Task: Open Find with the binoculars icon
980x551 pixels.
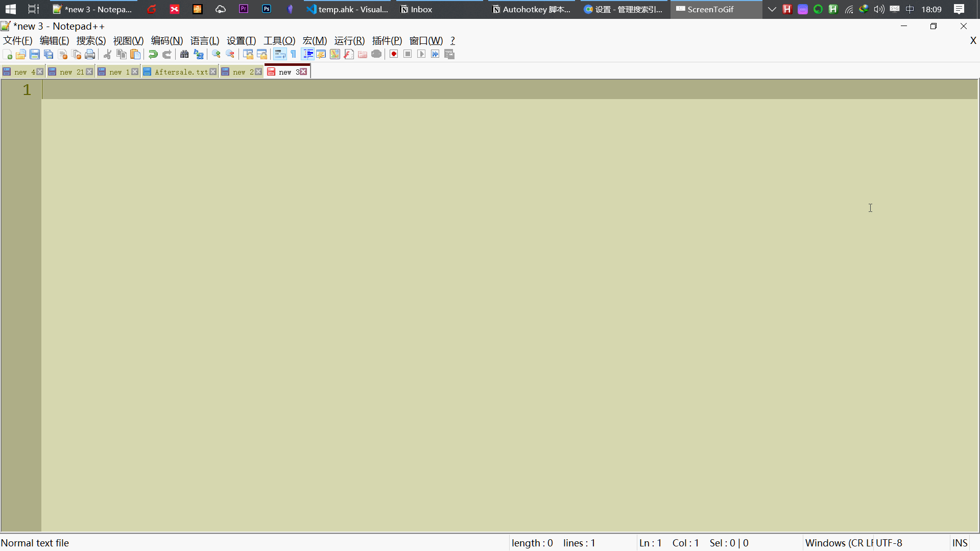Action: pos(184,55)
